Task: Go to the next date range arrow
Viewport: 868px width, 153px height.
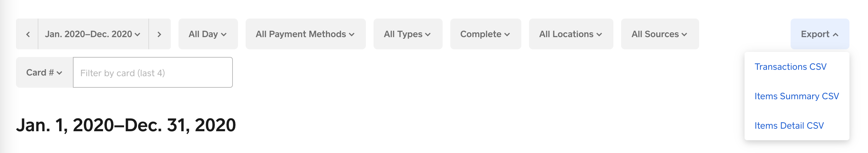Action: [159, 34]
